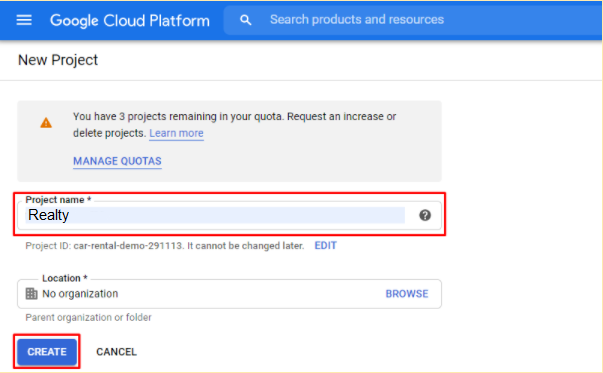Viewport: 603px width, 373px height.
Task: Click into the Project name field containing Realty
Action: click(215, 215)
